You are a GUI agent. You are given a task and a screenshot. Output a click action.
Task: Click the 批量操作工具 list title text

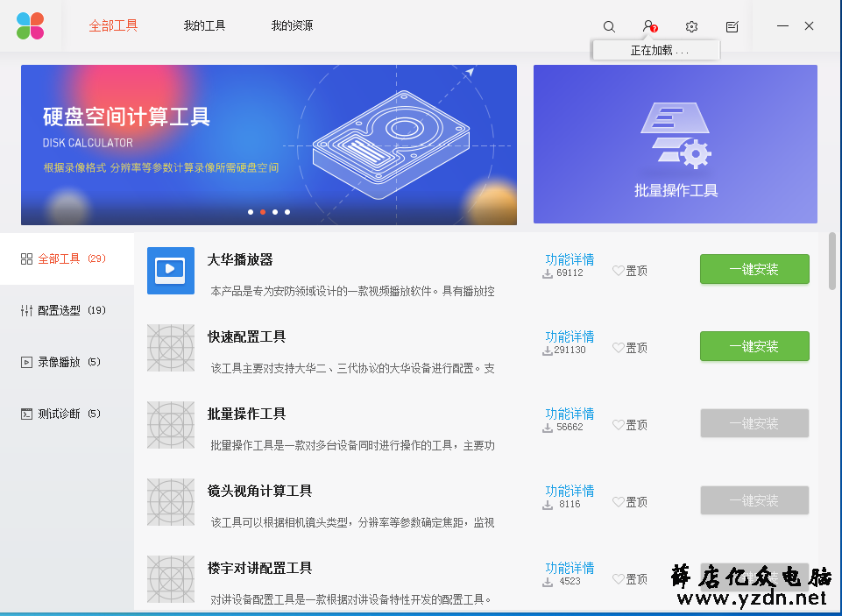(x=246, y=414)
